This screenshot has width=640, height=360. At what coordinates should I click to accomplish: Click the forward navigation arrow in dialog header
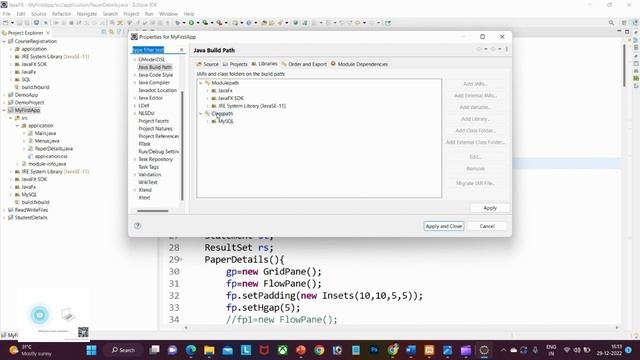pyautogui.click(x=493, y=49)
